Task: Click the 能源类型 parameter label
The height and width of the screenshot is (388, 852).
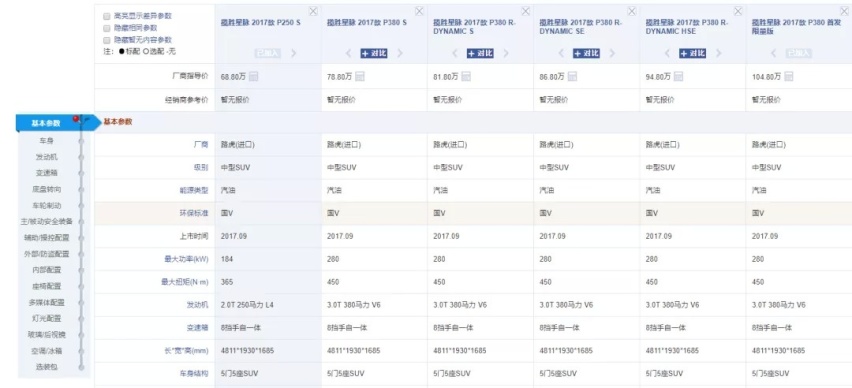Action: tap(193, 191)
